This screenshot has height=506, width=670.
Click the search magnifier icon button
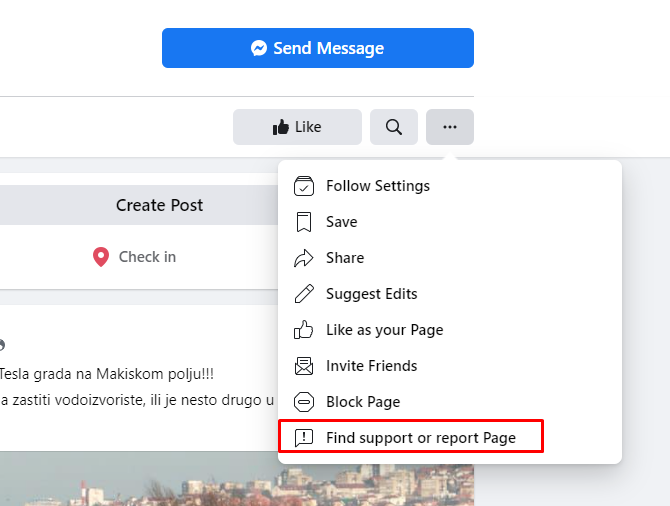click(x=394, y=127)
